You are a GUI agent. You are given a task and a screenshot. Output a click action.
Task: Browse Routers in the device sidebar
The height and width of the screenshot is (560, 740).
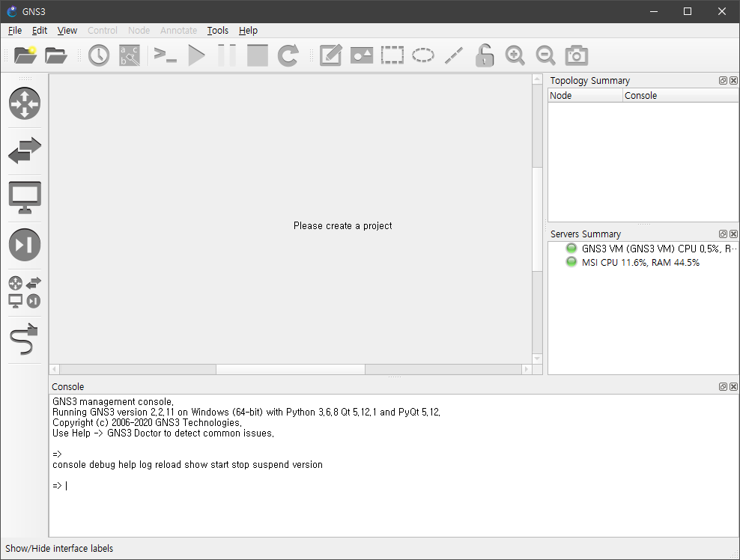[x=25, y=103]
